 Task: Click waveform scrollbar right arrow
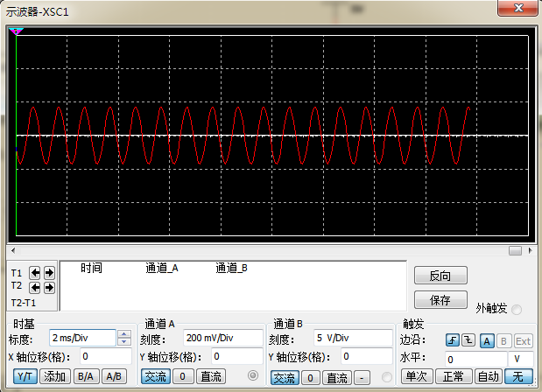(531, 250)
